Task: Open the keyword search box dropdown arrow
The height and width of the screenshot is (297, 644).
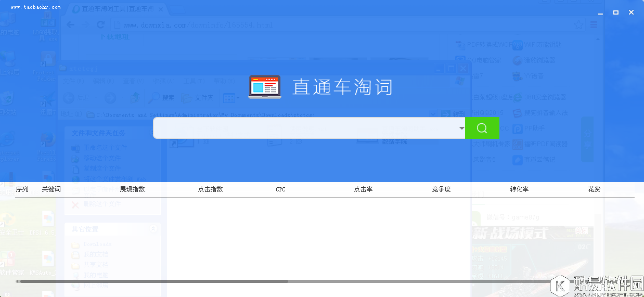Action: [x=461, y=128]
